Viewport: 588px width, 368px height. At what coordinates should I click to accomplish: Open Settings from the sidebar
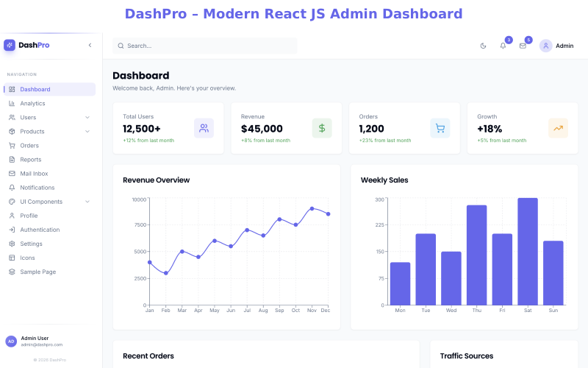tap(49, 244)
